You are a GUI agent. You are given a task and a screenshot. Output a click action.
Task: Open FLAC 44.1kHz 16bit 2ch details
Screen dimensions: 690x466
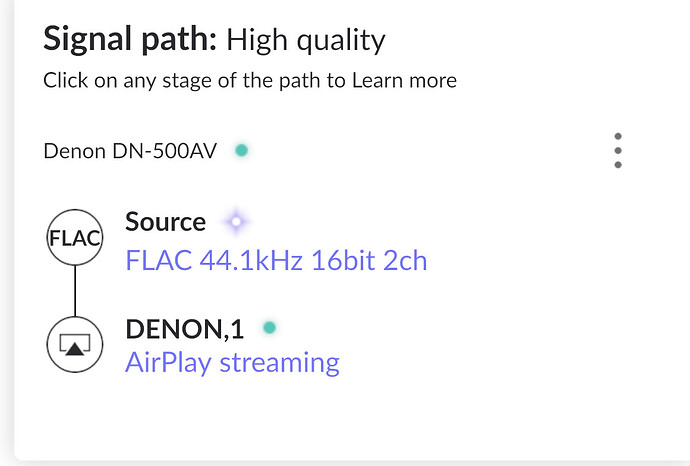coord(276,261)
